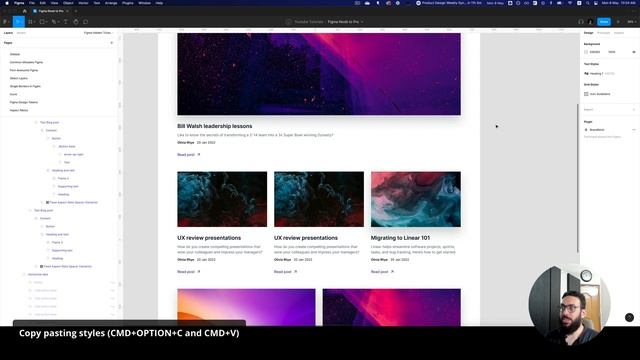The height and width of the screenshot is (360, 640).
Task: Open macOS Spotlight search icon
Action: tap(588, 3)
